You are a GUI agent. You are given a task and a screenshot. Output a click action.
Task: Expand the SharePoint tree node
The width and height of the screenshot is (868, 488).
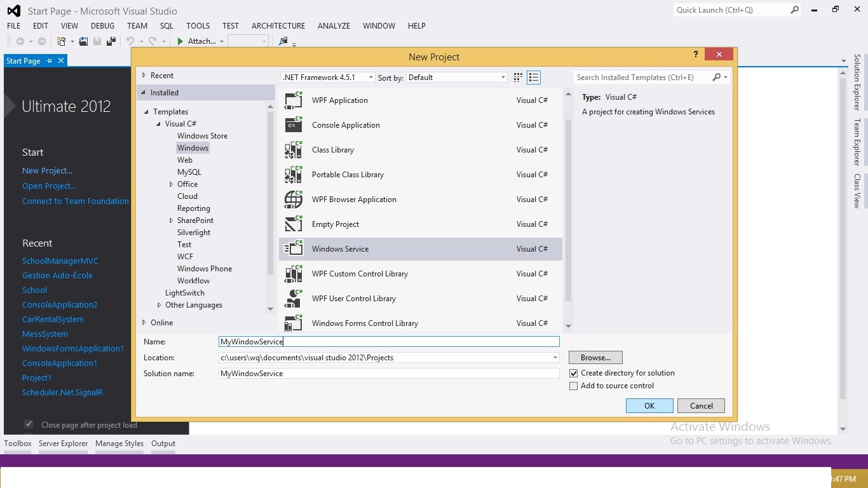coord(172,220)
